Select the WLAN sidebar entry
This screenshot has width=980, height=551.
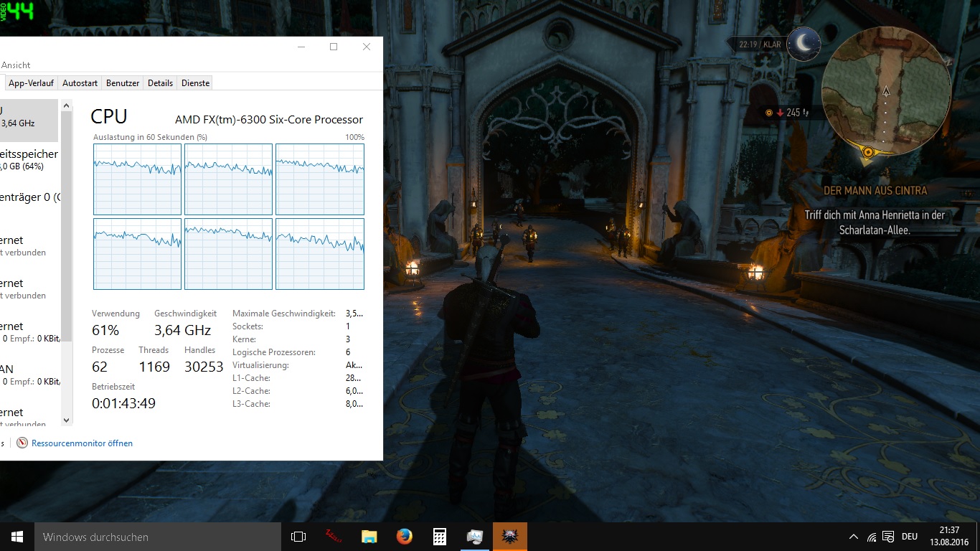tap(29, 375)
